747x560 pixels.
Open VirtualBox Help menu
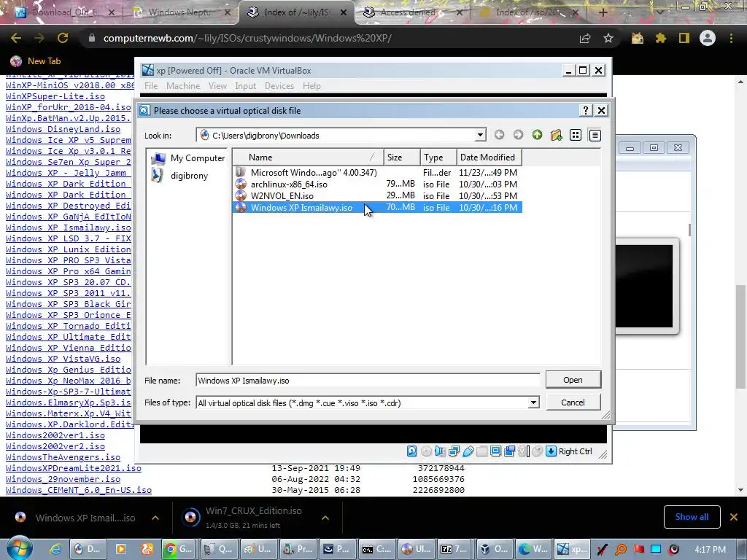coord(311,86)
